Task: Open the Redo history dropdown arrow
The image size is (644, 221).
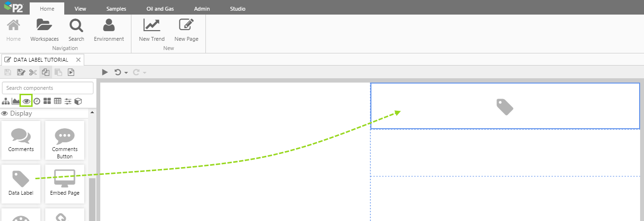Action: point(145,73)
